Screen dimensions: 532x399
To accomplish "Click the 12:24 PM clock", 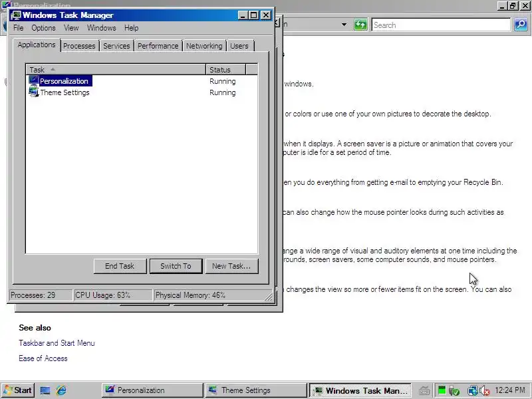I will (x=510, y=390).
